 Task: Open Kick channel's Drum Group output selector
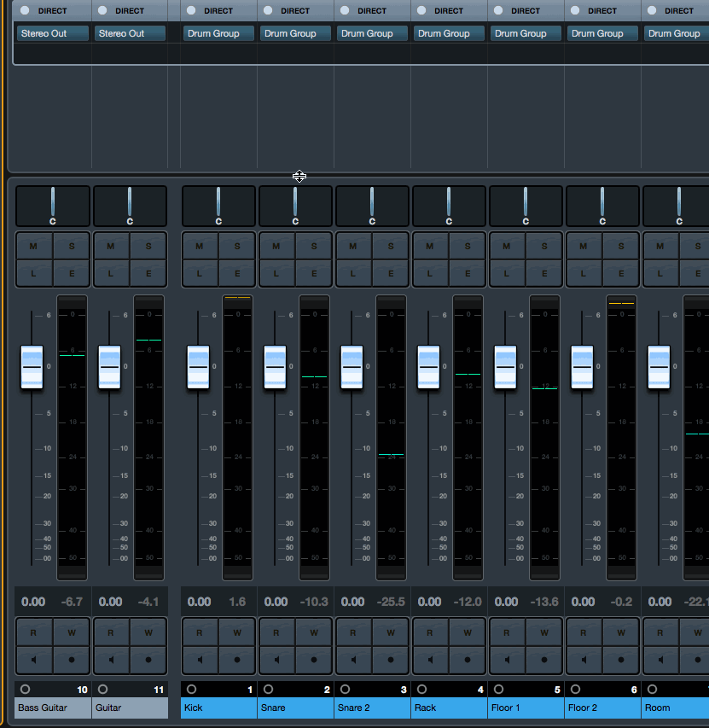pyautogui.click(x=218, y=33)
